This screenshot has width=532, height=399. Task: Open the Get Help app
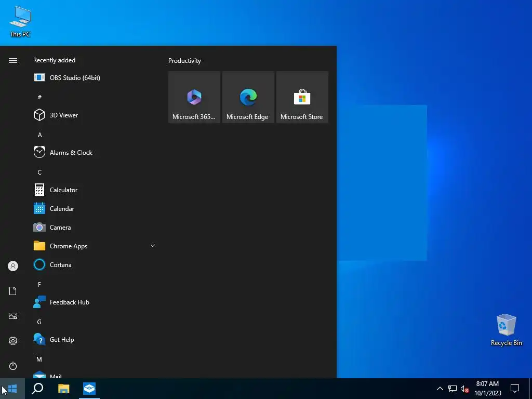(x=95, y=340)
